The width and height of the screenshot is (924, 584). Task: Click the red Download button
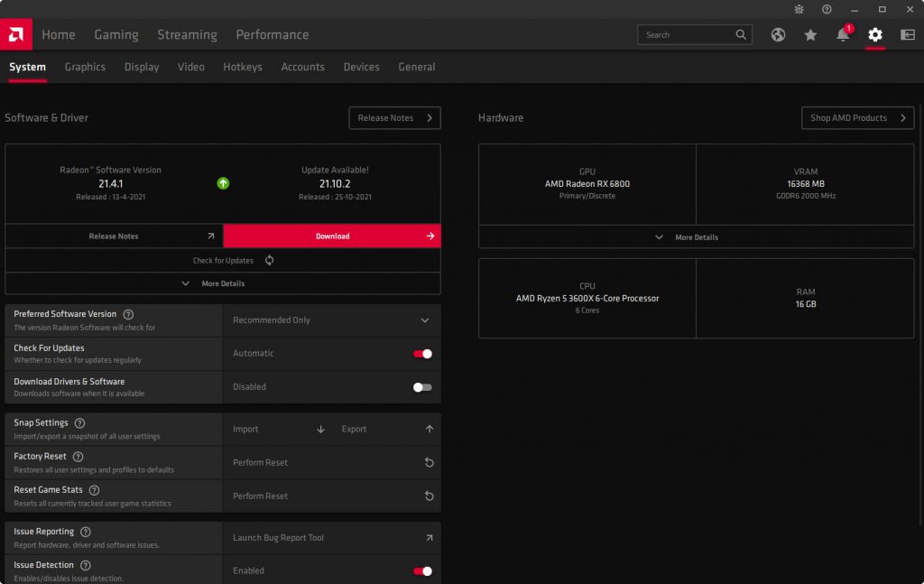coord(332,236)
